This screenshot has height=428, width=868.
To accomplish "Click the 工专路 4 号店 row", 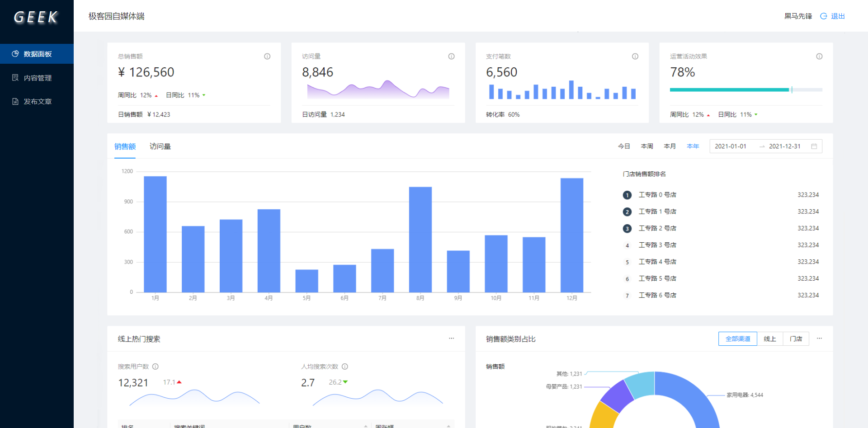I will [721, 262].
